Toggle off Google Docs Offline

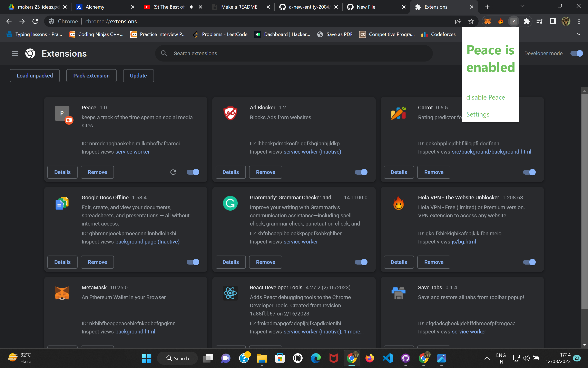pyautogui.click(x=193, y=262)
